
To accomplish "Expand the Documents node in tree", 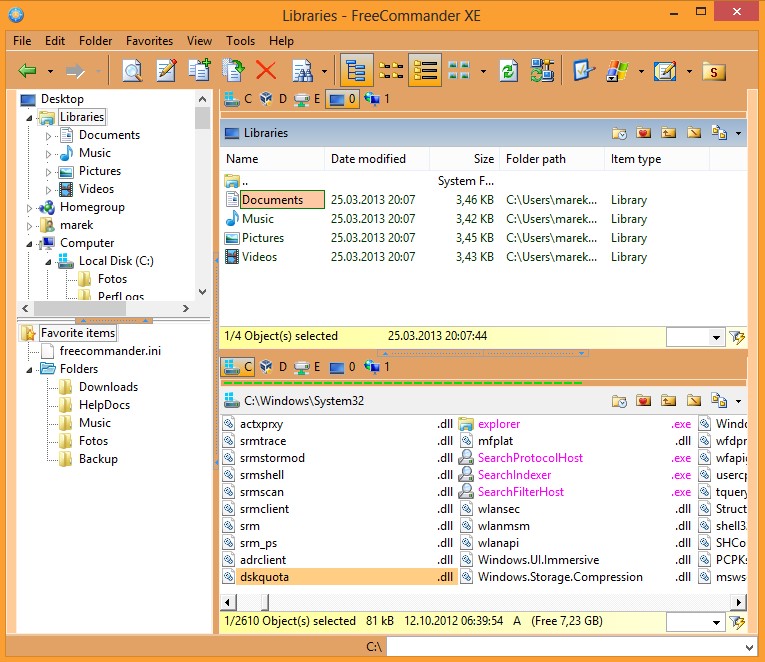I will [49, 136].
